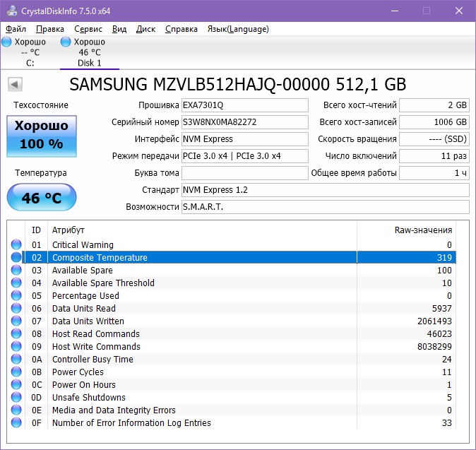Click status circle of Data Units Written row
476x450 pixels.
(x=16, y=321)
